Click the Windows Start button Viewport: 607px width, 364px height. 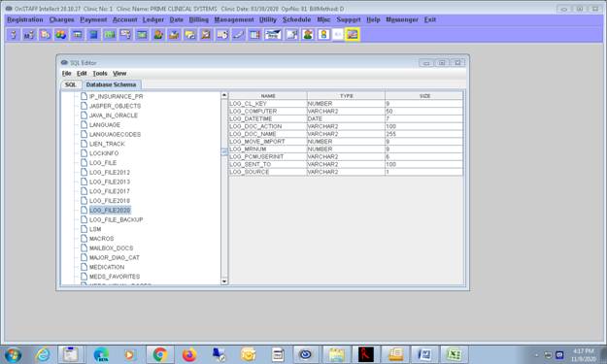13,354
